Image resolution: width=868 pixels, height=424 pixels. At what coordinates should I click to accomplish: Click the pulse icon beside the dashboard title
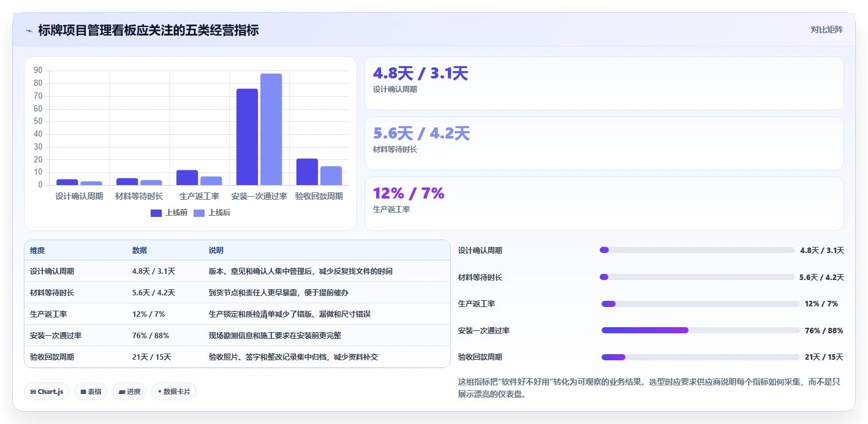pos(29,31)
